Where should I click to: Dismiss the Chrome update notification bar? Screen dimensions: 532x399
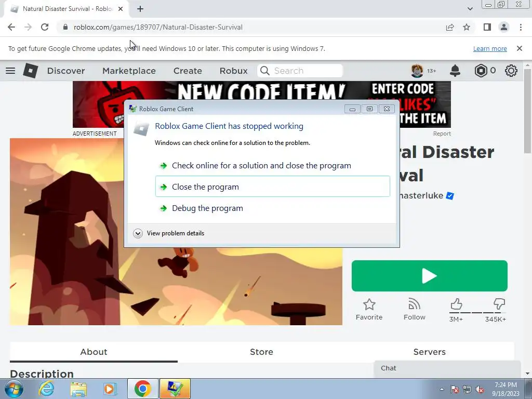click(x=519, y=48)
